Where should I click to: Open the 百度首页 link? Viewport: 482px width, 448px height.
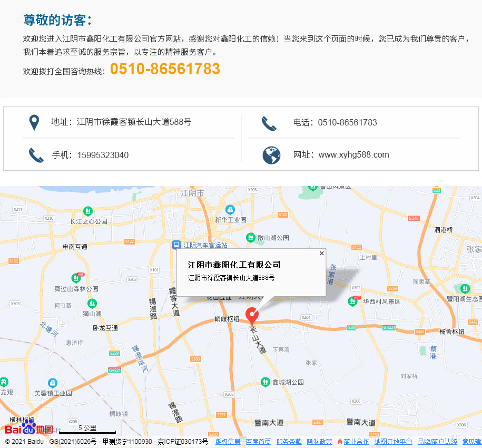[258, 442]
